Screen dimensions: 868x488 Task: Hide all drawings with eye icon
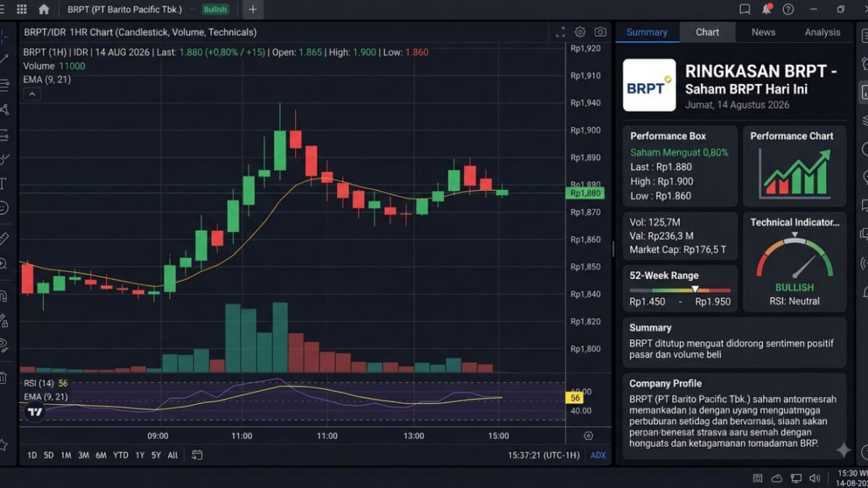(4, 345)
